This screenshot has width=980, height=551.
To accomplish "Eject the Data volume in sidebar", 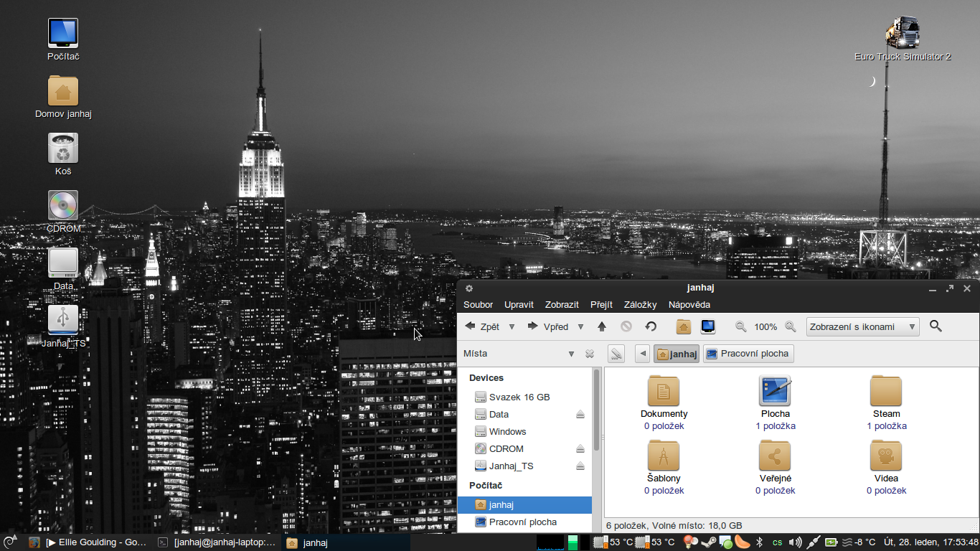I will [580, 415].
